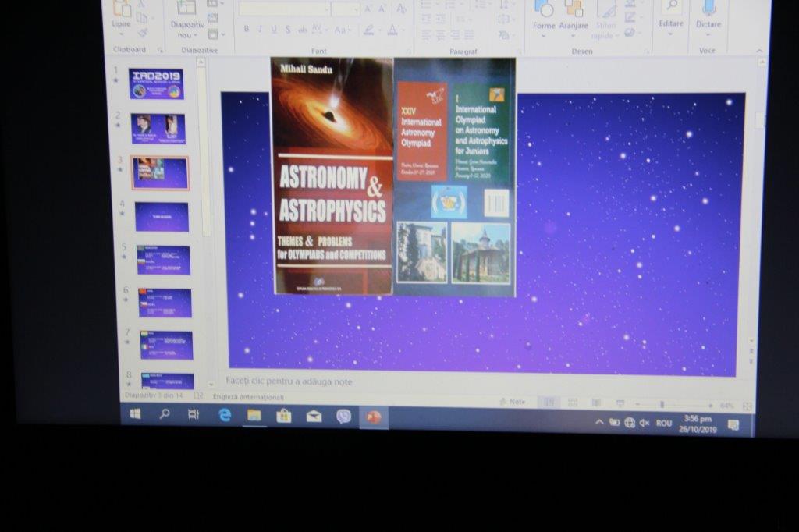799x532 pixels.
Task: Open File Explorer from taskbar
Action: pos(254,416)
